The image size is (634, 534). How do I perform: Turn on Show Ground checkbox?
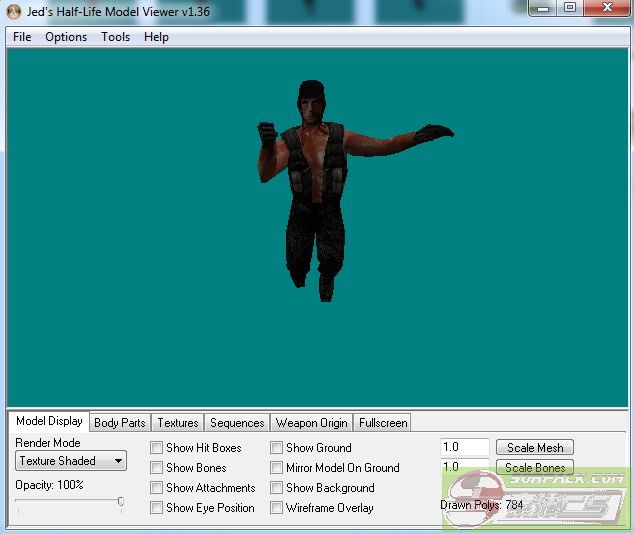[277, 448]
